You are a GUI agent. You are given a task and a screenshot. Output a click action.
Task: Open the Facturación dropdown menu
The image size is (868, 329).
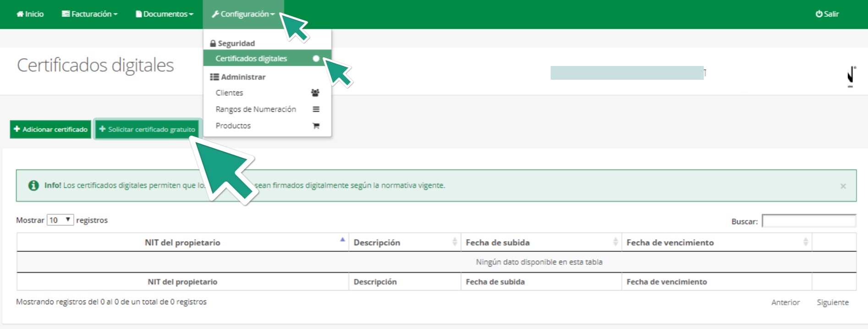pyautogui.click(x=90, y=14)
